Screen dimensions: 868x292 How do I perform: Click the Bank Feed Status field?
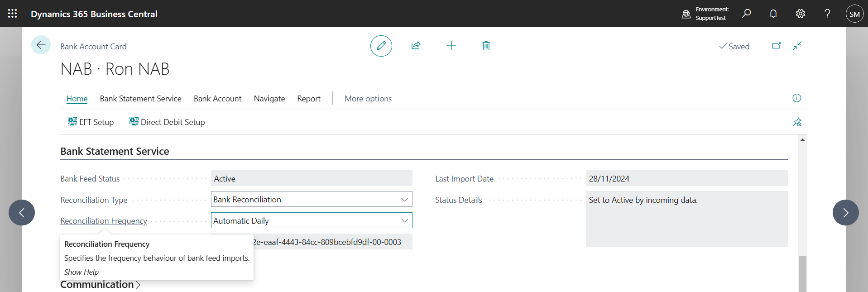pos(312,178)
